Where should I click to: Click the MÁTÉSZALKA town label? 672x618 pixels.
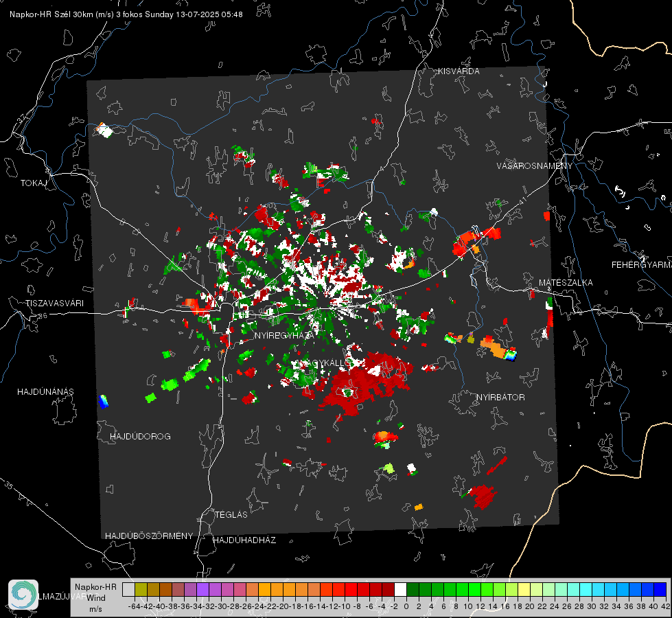click(x=566, y=283)
